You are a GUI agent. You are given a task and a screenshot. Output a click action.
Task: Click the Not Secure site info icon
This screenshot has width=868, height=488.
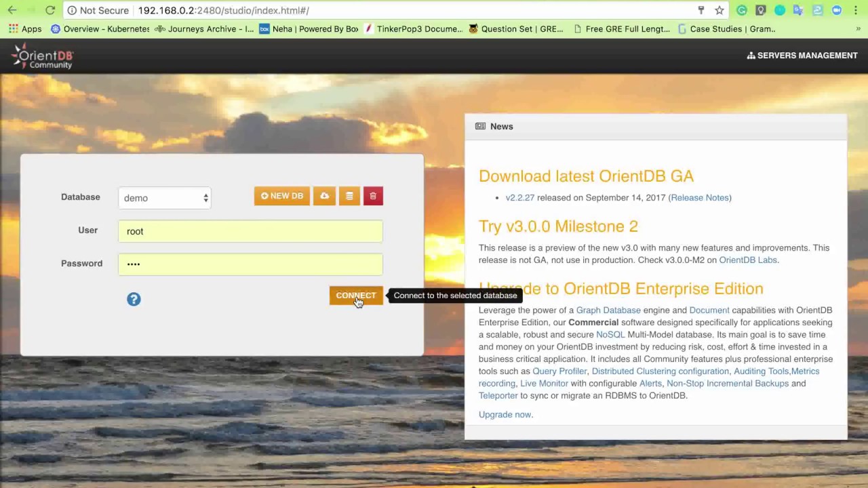pyautogui.click(x=72, y=10)
